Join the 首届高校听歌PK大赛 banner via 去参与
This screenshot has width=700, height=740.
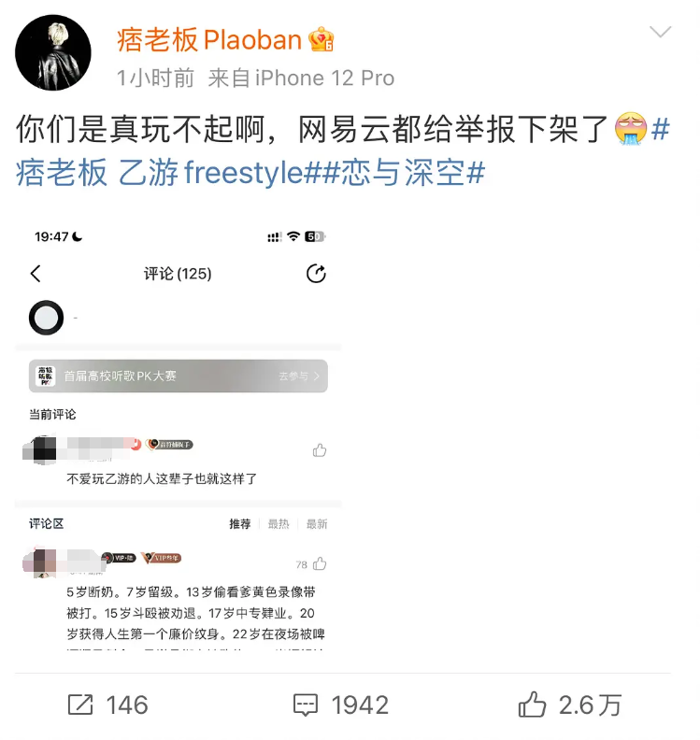[x=299, y=377]
